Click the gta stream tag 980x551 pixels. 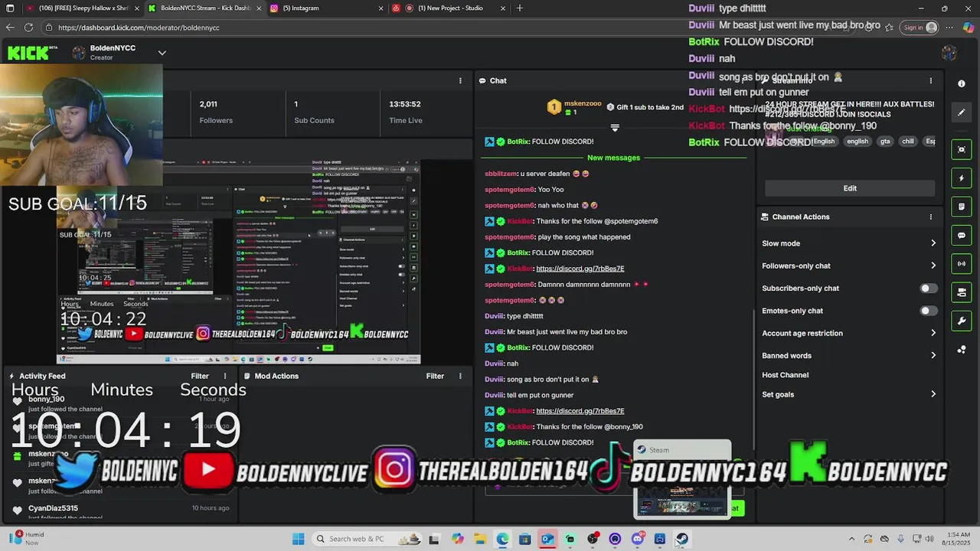[885, 142]
